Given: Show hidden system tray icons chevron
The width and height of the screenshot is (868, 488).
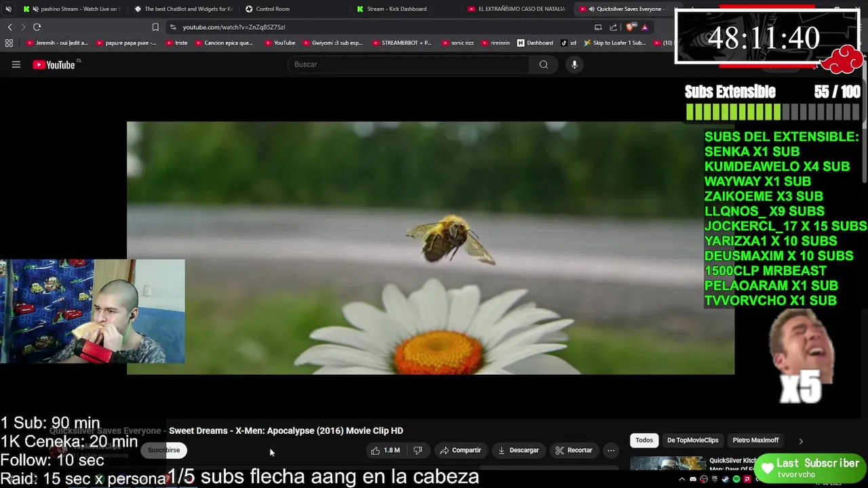Looking at the screenshot, I should pos(682,479).
